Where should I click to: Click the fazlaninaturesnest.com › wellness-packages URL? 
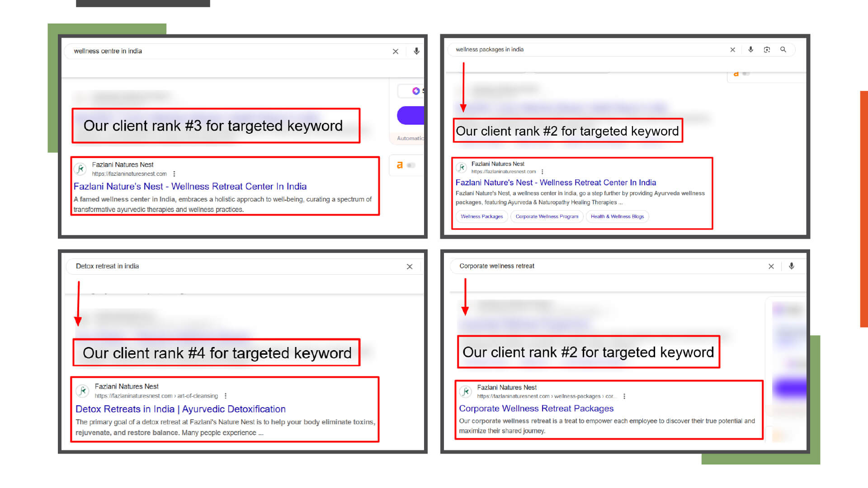pos(547,396)
